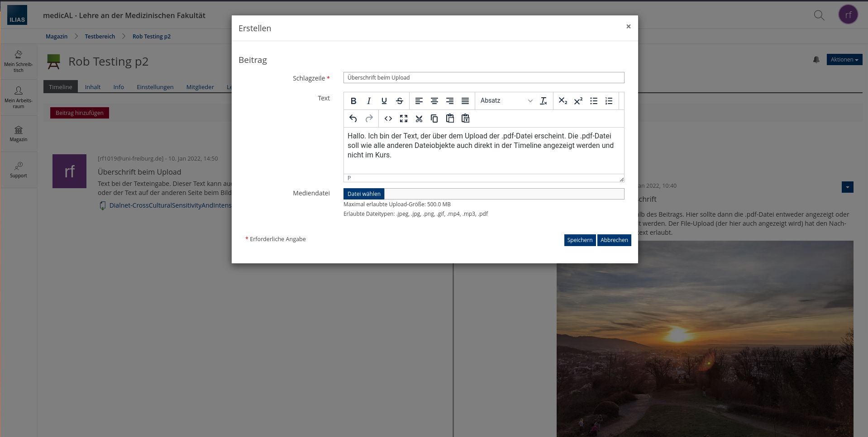Click into the Schlagzeile input field

tap(483, 78)
